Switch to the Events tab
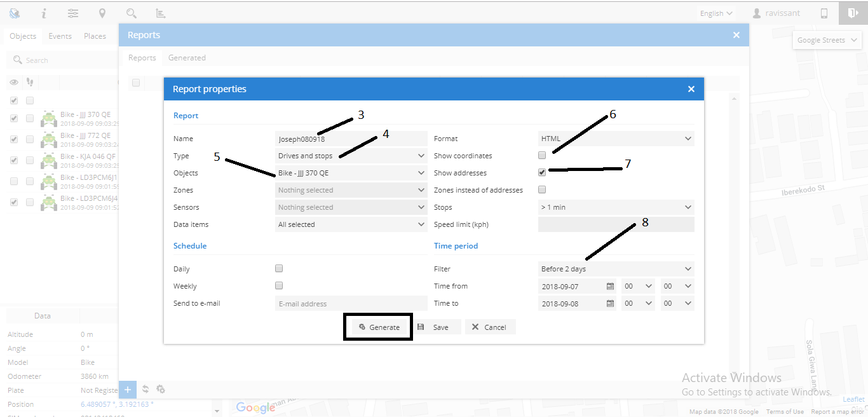 [60, 36]
